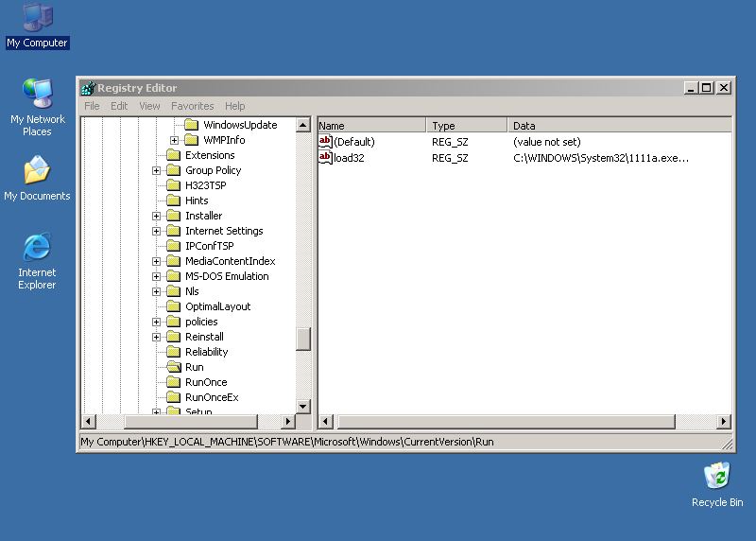Viewport: 756px width, 541px height.
Task: Expand the Nls key
Action: pos(156,291)
